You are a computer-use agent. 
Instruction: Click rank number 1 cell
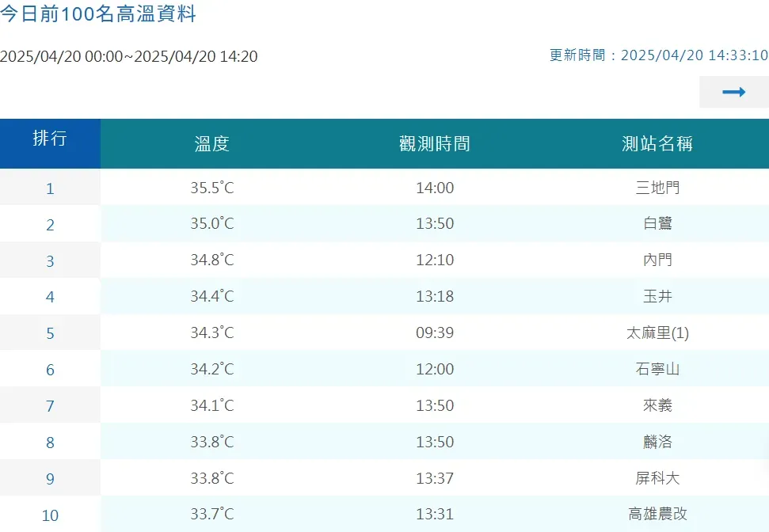point(50,188)
